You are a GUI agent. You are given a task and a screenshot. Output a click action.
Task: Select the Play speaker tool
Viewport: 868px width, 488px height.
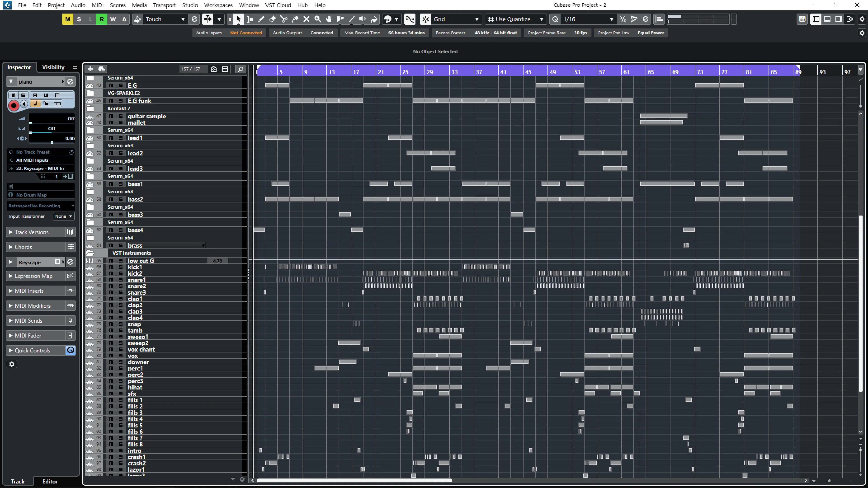[x=363, y=19]
